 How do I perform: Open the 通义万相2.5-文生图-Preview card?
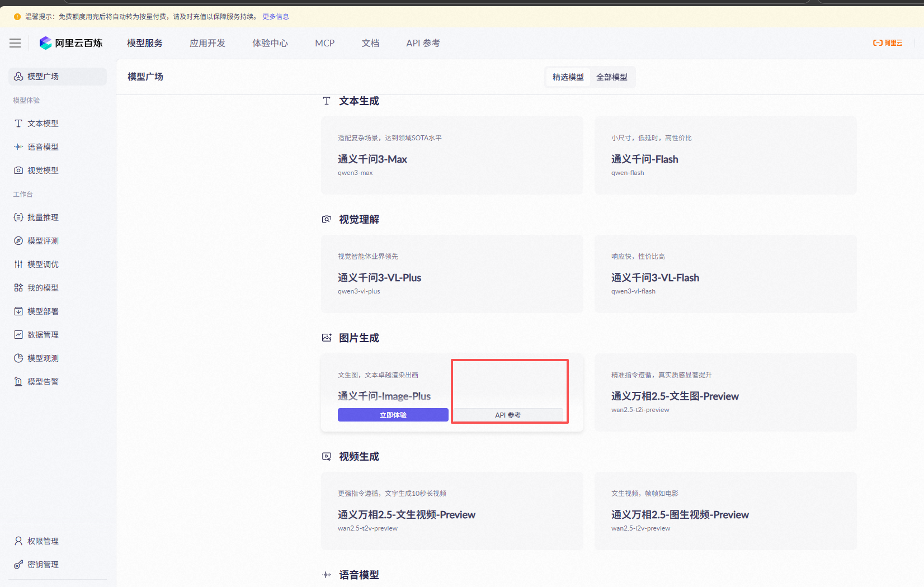[x=725, y=392]
